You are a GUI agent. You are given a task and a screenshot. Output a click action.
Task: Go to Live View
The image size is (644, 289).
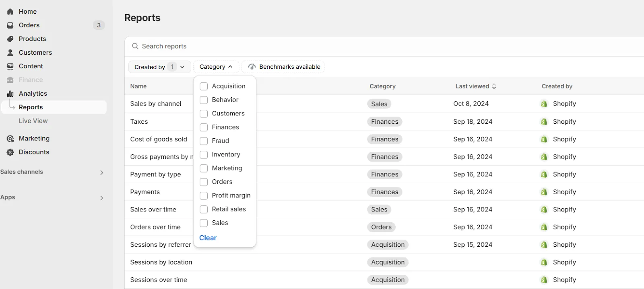click(x=33, y=121)
